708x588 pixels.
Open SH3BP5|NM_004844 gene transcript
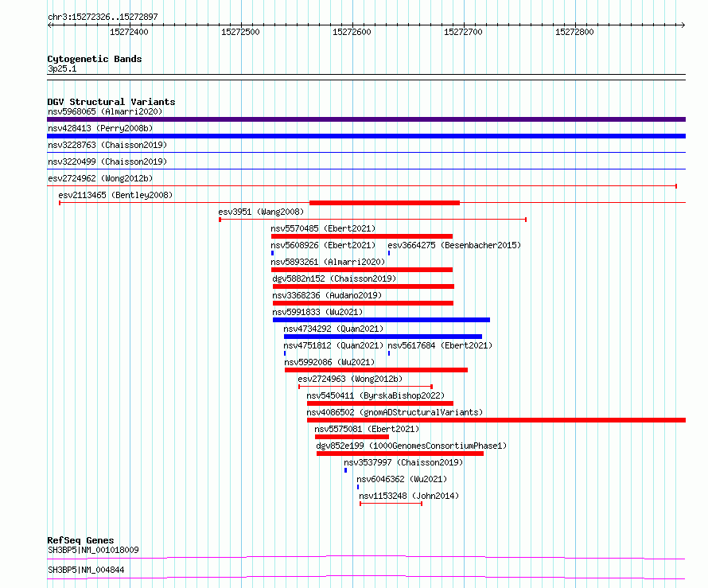pos(86,570)
